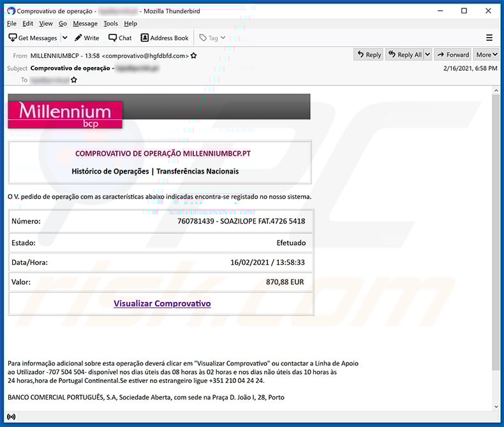
Task: Click the date 2/16/2021, 6:58 PM
Action: click(x=470, y=68)
